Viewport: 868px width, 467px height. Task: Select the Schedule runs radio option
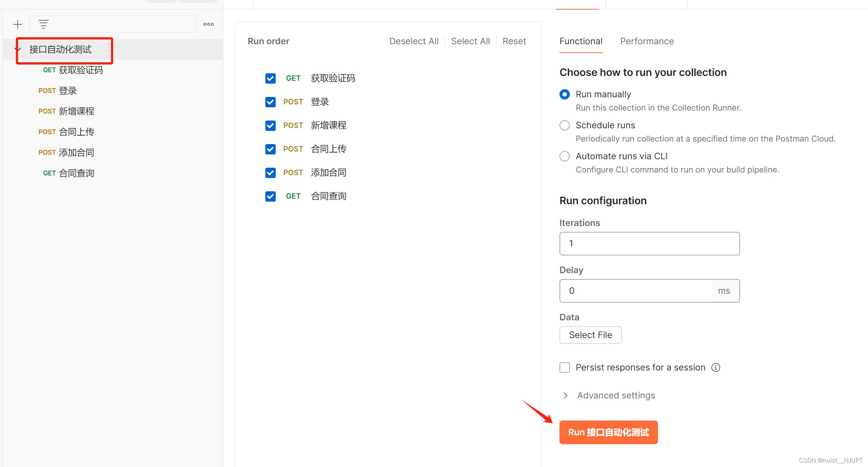[x=565, y=125]
